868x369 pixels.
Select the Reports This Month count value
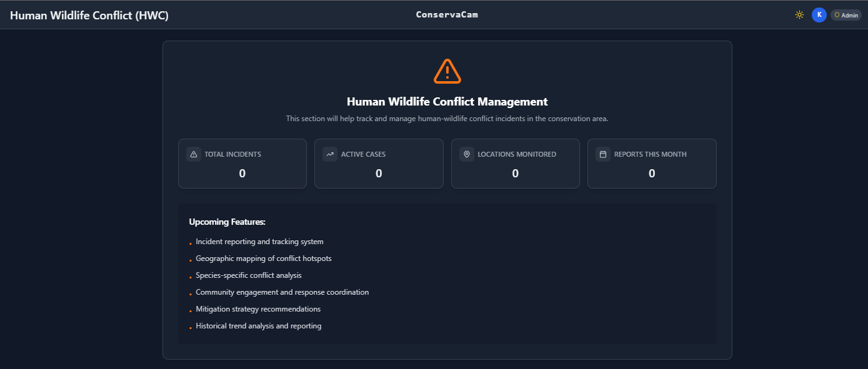(652, 174)
